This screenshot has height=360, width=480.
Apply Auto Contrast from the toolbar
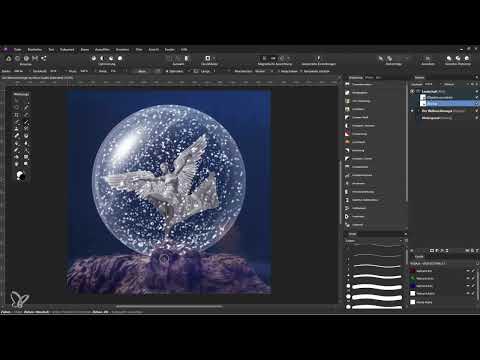click(103, 58)
